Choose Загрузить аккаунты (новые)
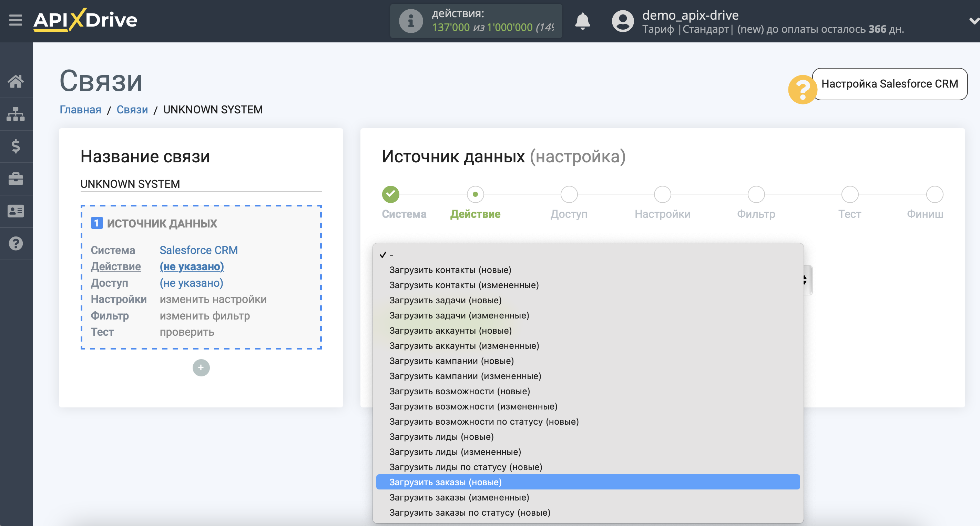The image size is (980, 526). (588, 330)
